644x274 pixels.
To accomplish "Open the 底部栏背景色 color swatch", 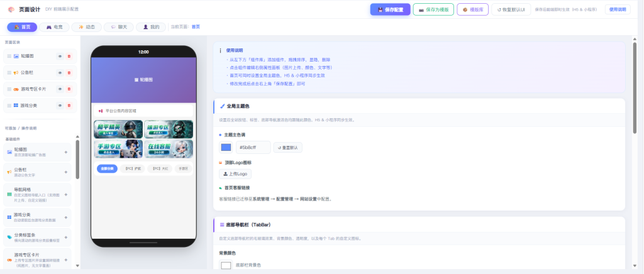I will [x=226, y=265].
